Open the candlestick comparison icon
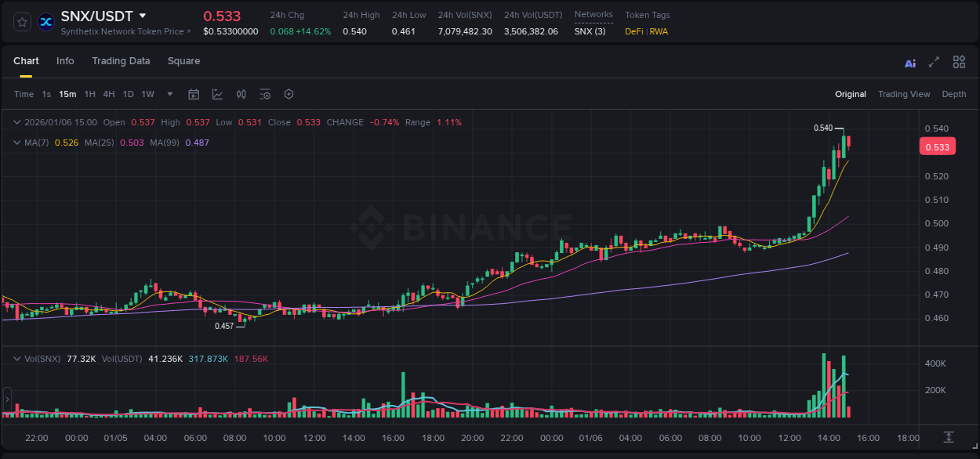 click(x=241, y=94)
